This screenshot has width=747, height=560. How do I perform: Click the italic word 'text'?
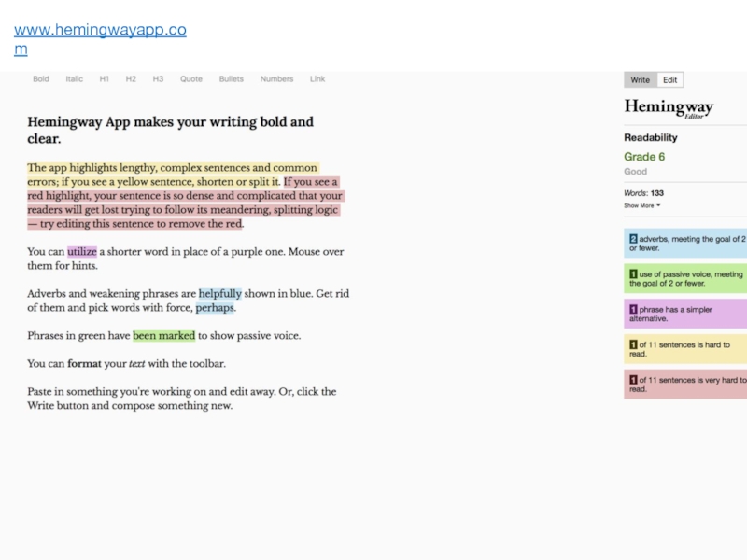pos(136,364)
